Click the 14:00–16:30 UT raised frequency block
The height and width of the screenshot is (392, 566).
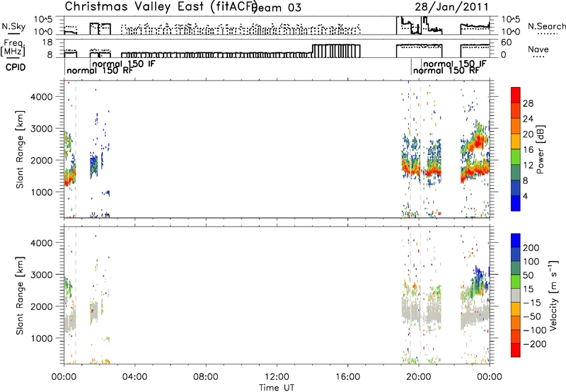tap(336, 51)
